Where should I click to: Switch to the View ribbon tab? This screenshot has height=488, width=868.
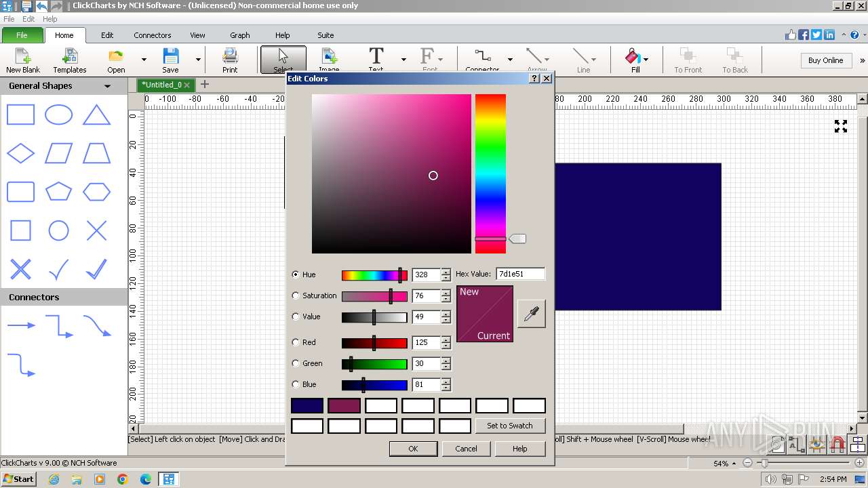point(197,35)
